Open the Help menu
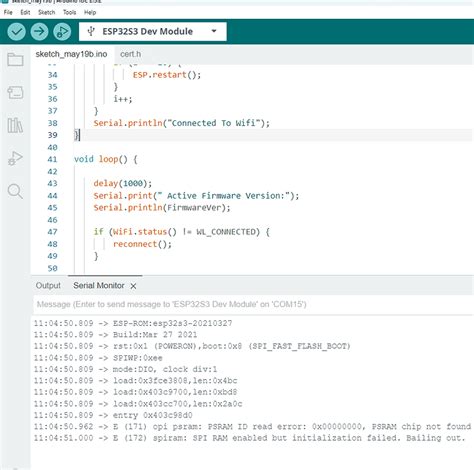The height and width of the screenshot is (470, 474). click(90, 12)
